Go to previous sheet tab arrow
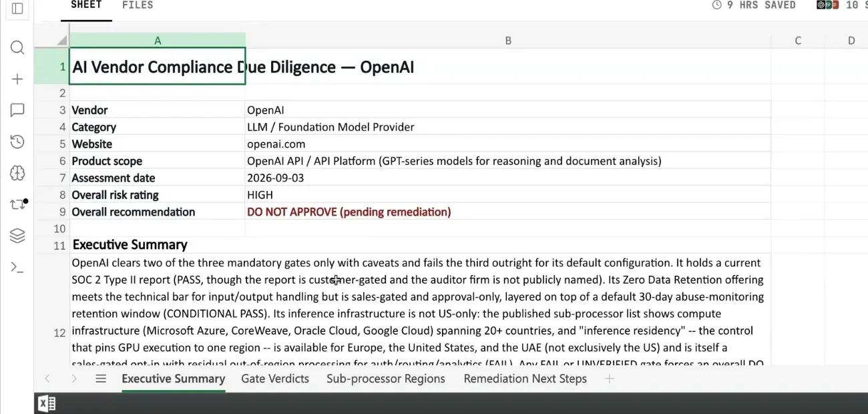Viewport: 868px width, 414px height. [47, 379]
